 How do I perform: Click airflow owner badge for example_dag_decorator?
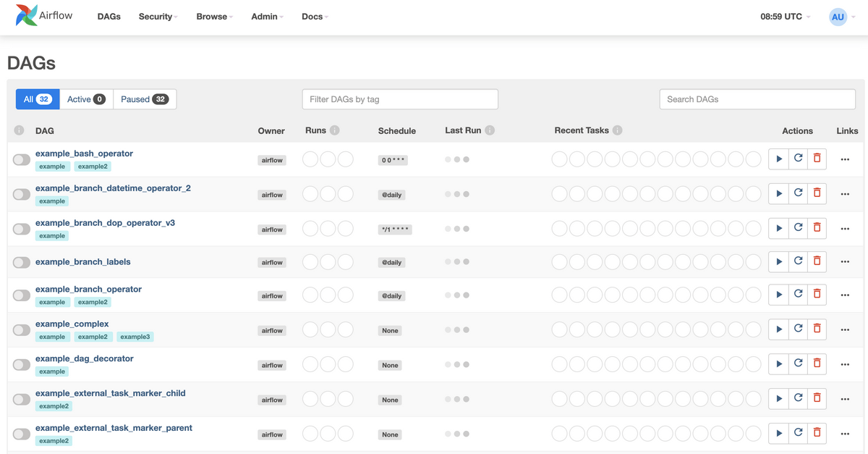tap(272, 365)
